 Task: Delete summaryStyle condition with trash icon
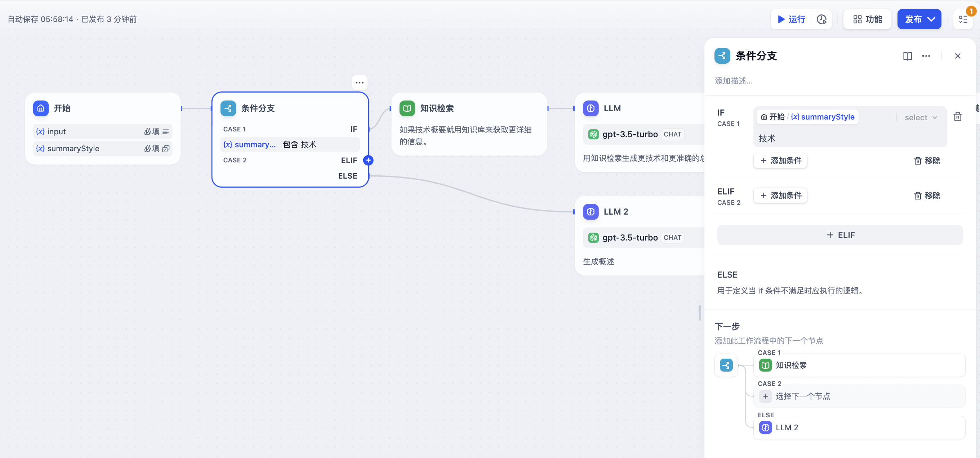[958, 117]
